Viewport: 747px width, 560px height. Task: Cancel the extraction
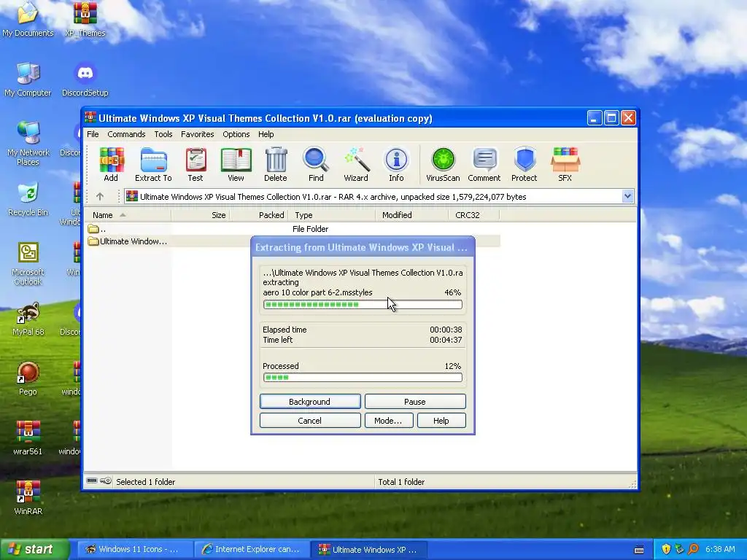click(310, 421)
